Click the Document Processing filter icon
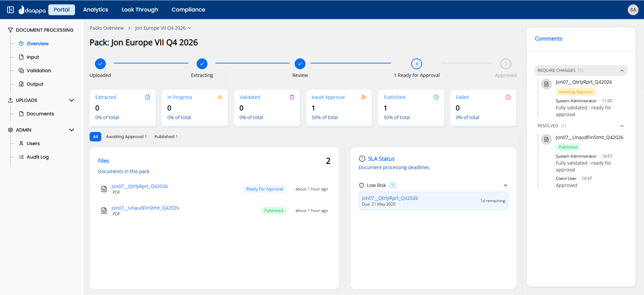 pyautogui.click(x=10, y=30)
